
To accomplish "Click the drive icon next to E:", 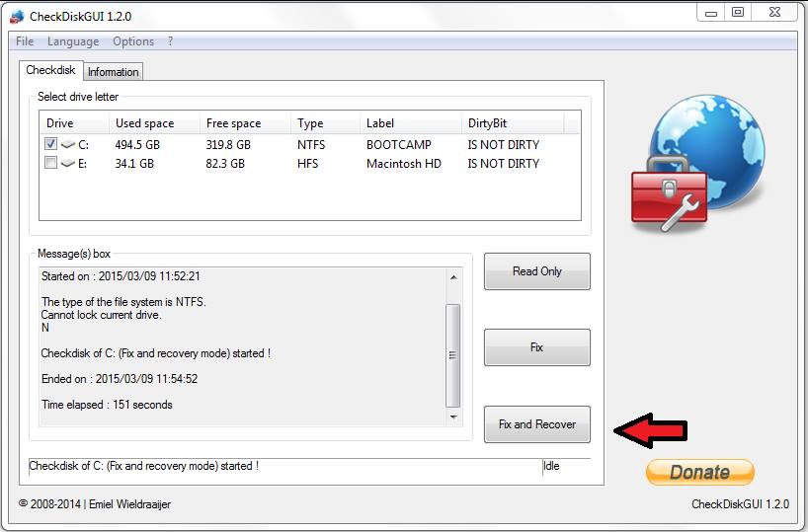I will point(68,165).
